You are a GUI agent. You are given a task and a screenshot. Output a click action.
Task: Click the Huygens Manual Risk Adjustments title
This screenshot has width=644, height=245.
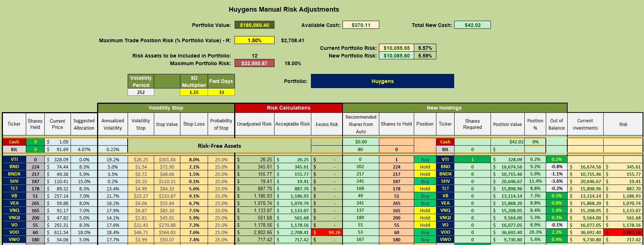284,9
